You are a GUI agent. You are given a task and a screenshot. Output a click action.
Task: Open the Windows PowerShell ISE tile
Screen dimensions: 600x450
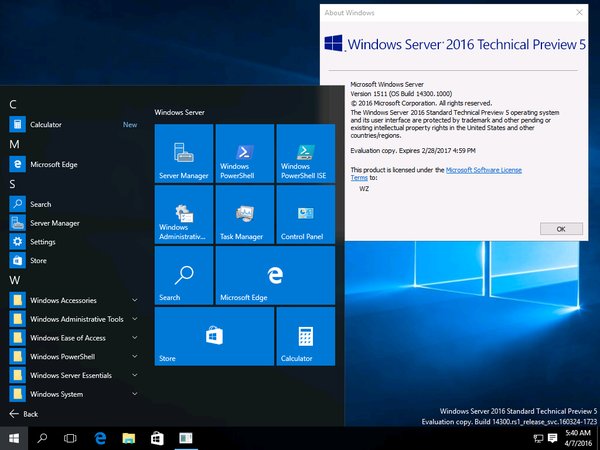(305, 154)
